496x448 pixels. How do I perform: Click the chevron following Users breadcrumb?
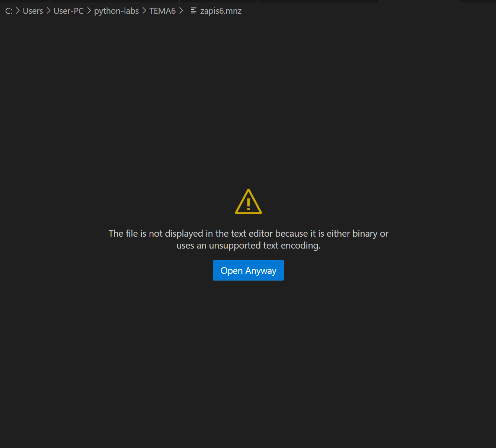coord(48,11)
